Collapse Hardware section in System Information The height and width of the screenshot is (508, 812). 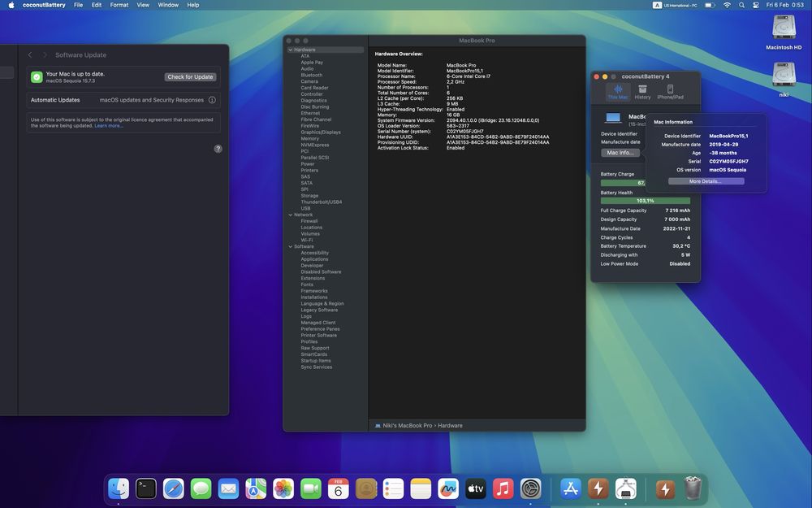[x=291, y=50]
